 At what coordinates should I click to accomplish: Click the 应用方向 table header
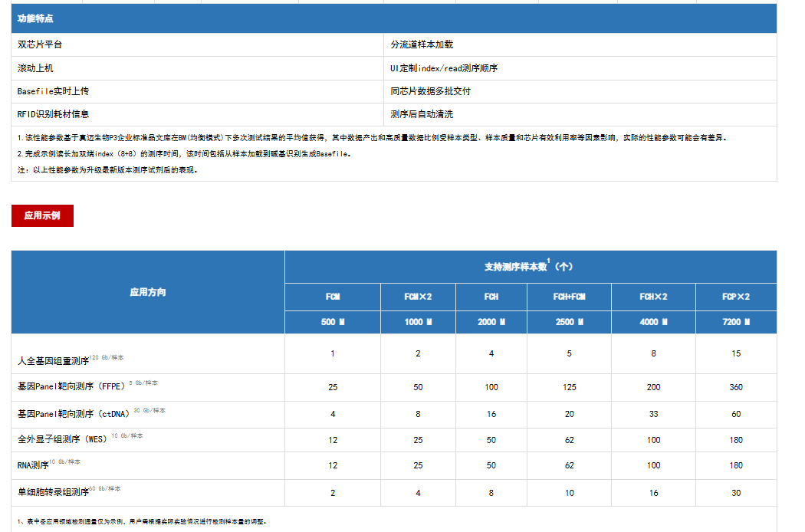(x=147, y=292)
